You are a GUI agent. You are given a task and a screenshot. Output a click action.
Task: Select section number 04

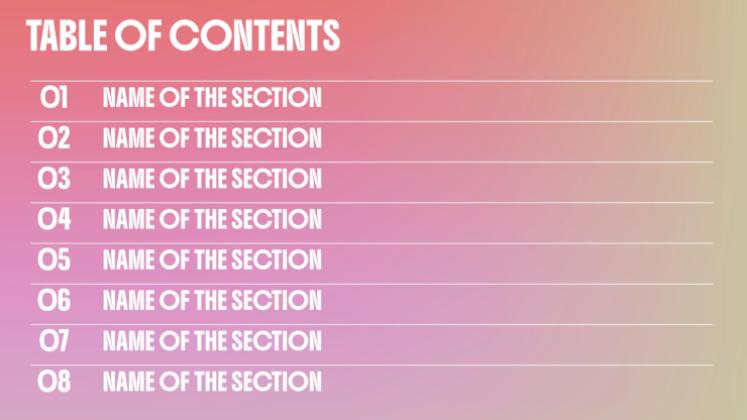pyautogui.click(x=54, y=220)
